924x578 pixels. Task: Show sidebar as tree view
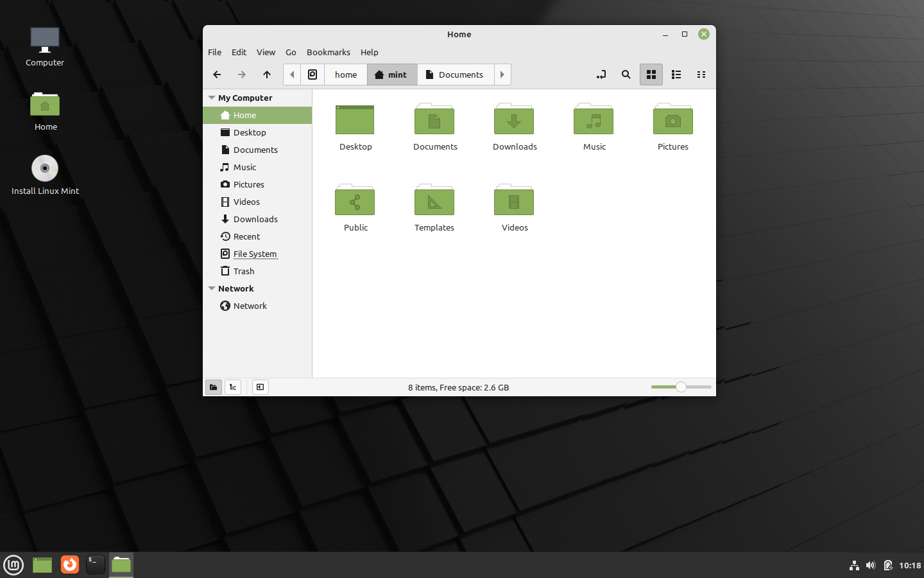click(x=232, y=387)
